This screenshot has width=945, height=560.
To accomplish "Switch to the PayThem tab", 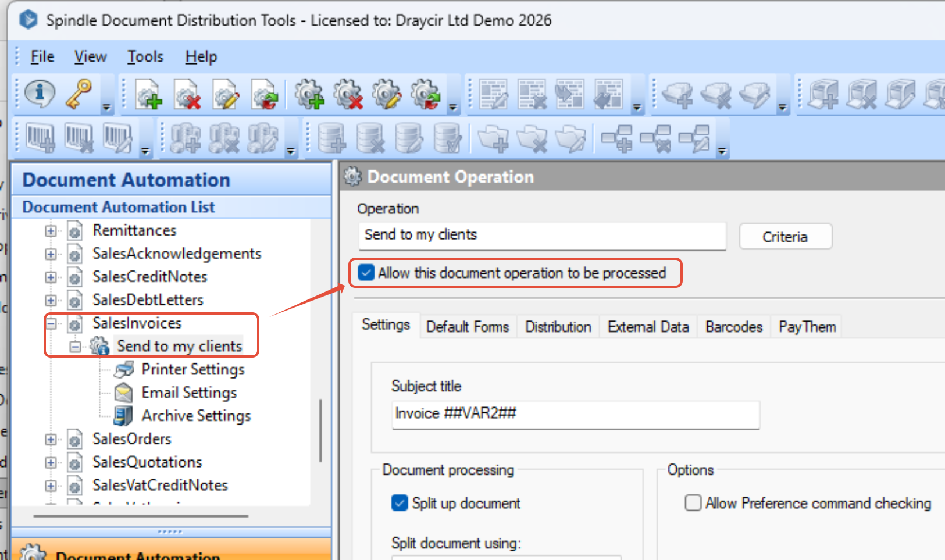I will click(x=807, y=327).
